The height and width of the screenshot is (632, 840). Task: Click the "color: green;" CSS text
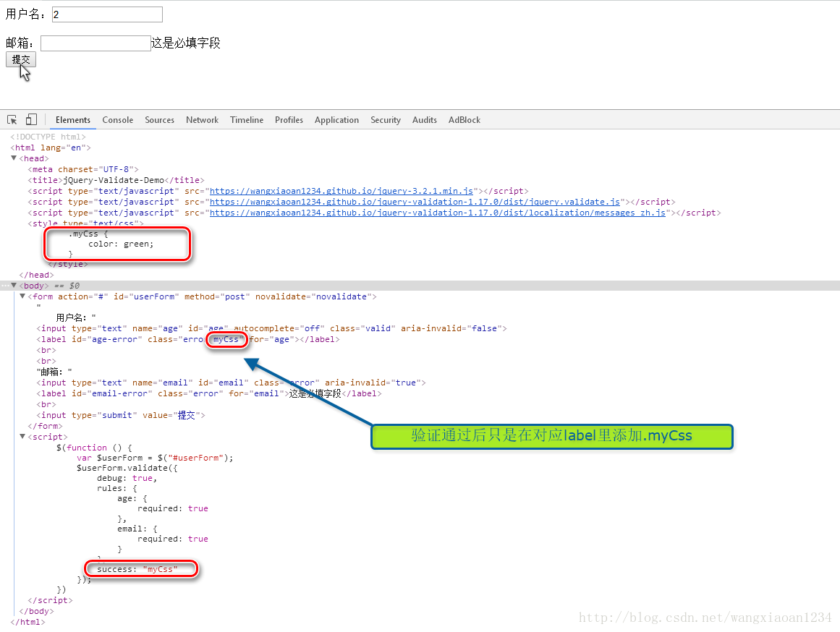(121, 244)
